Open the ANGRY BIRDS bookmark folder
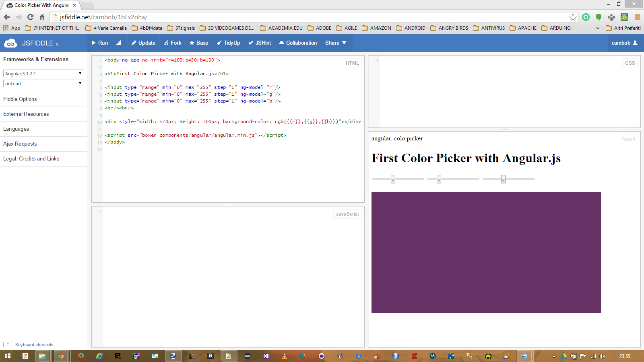Image resolution: width=644 pixels, height=362 pixels. [449, 28]
